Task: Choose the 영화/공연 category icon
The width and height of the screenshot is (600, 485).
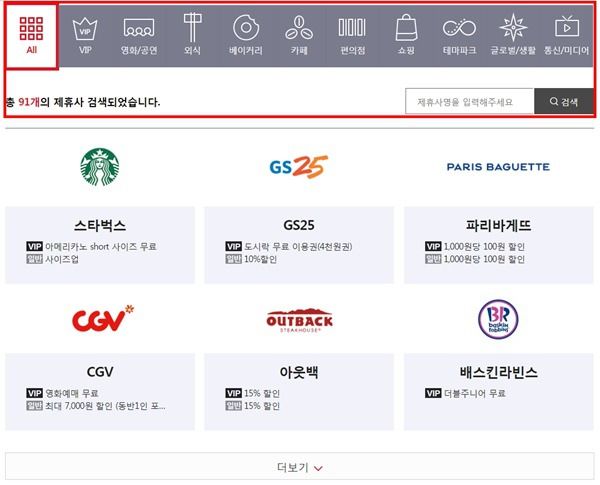Action: (139, 28)
